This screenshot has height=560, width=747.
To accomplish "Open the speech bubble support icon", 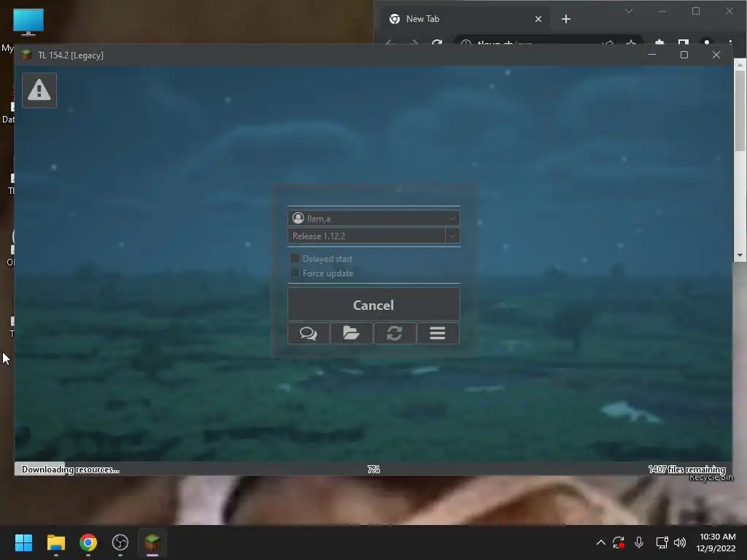I will click(x=309, y=332).
